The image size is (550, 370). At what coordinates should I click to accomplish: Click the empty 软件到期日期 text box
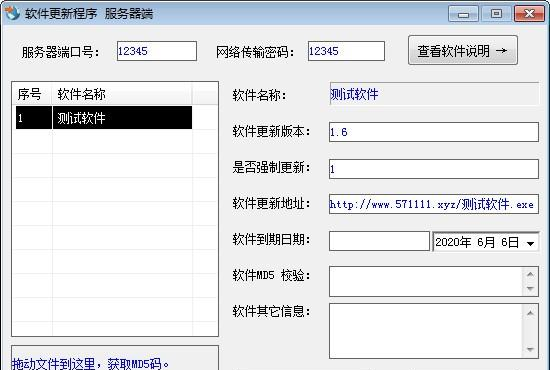pyautogui.click(x=379, y=241)
